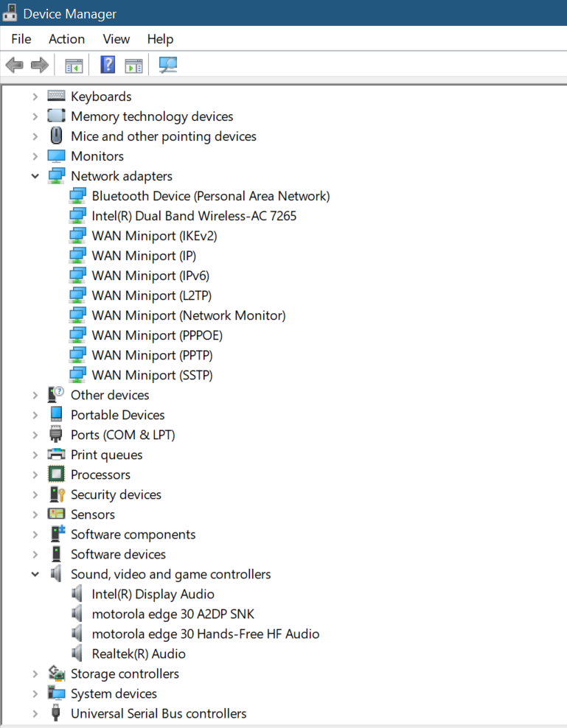Viewport: 567px width, 728px height.
Task: Open the Action menu
Action: [66, 39]
